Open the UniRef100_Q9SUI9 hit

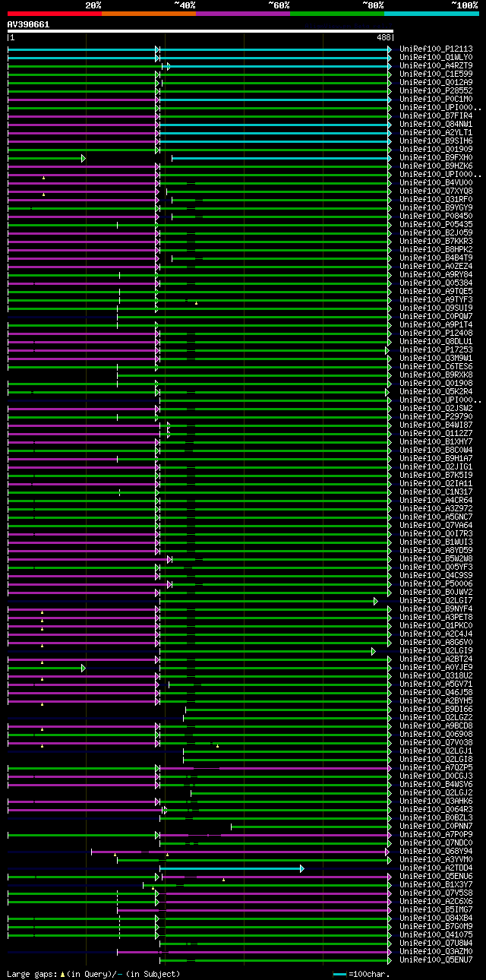(x=436, y=308)
